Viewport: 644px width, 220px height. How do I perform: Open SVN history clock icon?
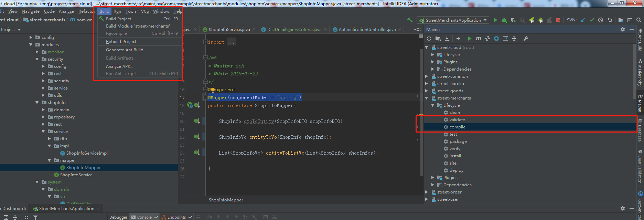coord(601,20)
